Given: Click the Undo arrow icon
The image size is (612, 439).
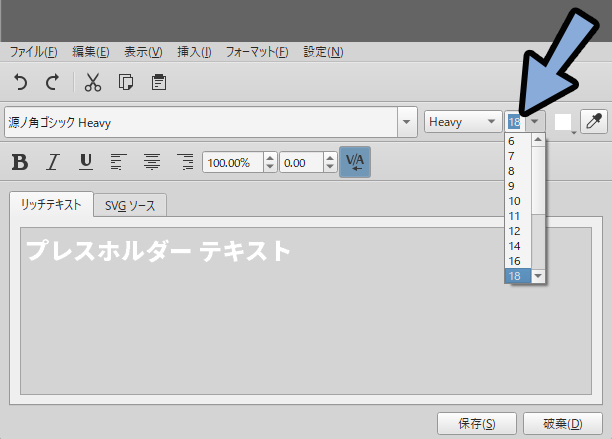Looking at the screenshot, I should tap(20, 82).
